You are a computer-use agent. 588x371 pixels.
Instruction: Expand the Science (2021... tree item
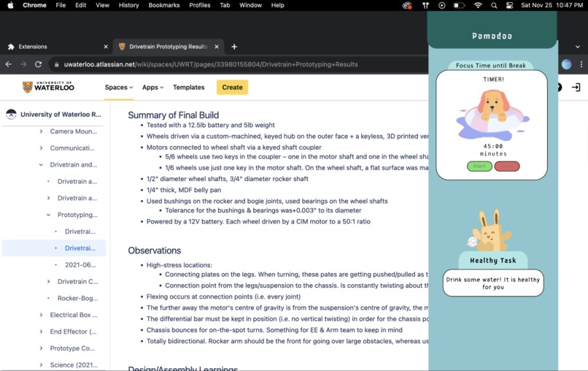click(41, 364)
